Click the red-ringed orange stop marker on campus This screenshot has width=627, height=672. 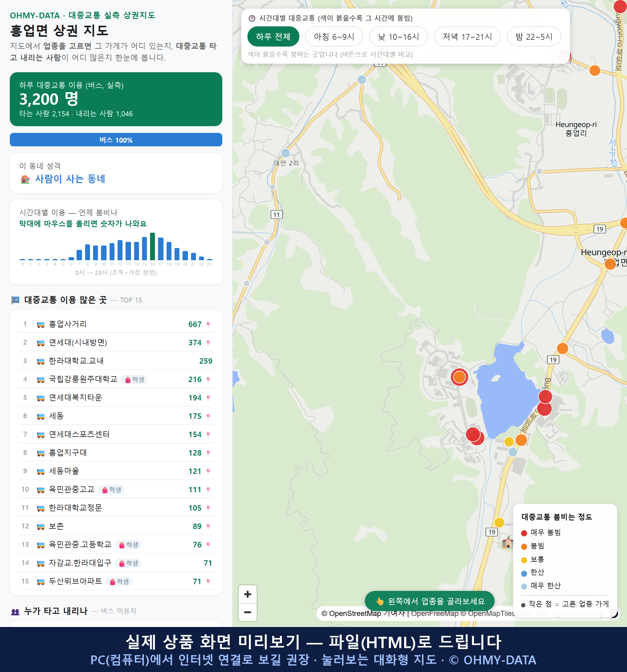coord(459,377)
